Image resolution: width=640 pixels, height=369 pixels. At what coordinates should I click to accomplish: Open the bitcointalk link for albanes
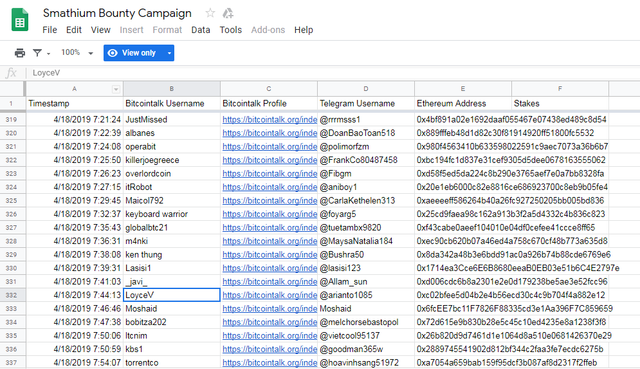tap(269, 133)
